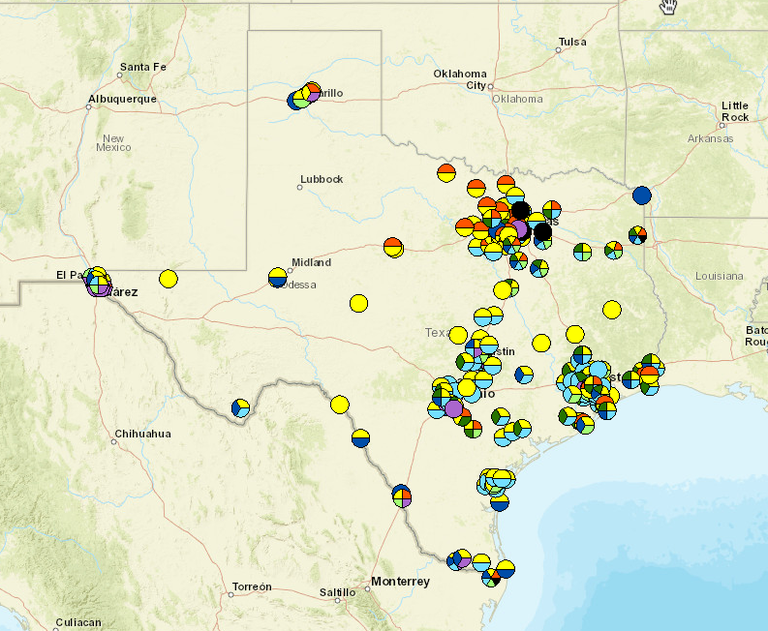Screen dimensions: 768x631
Task: Click the Monterrey city label
Action: click(399, 581)
